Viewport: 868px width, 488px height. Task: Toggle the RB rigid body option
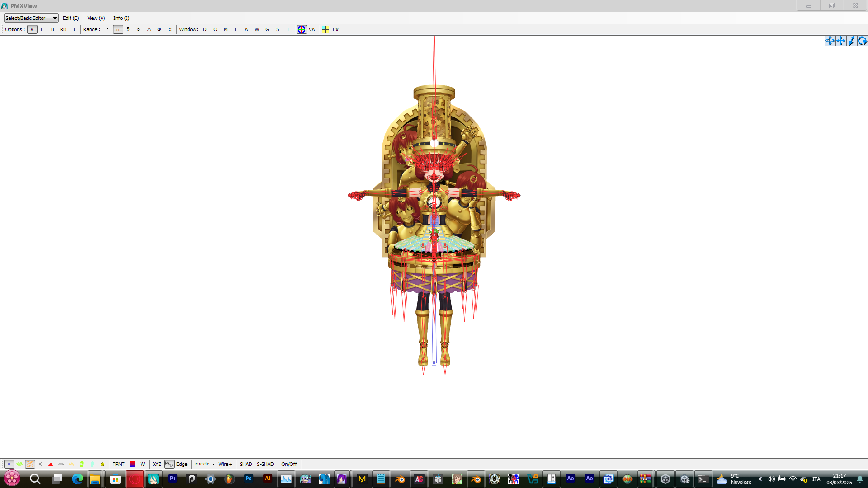coord(63,29)
